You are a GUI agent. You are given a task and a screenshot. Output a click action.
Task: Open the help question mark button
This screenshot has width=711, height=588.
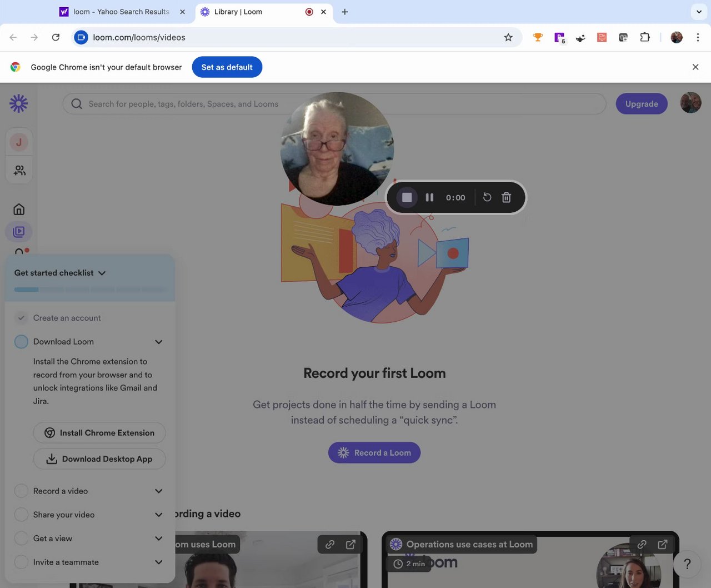tap(687, 564)
